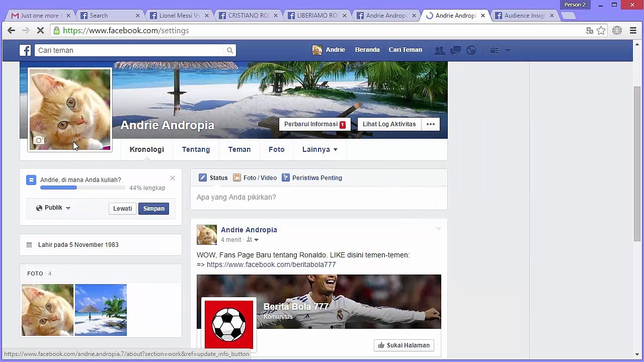Go back in browser history
644x362 pixels.
pyautogui.click(x=11, y=31)
